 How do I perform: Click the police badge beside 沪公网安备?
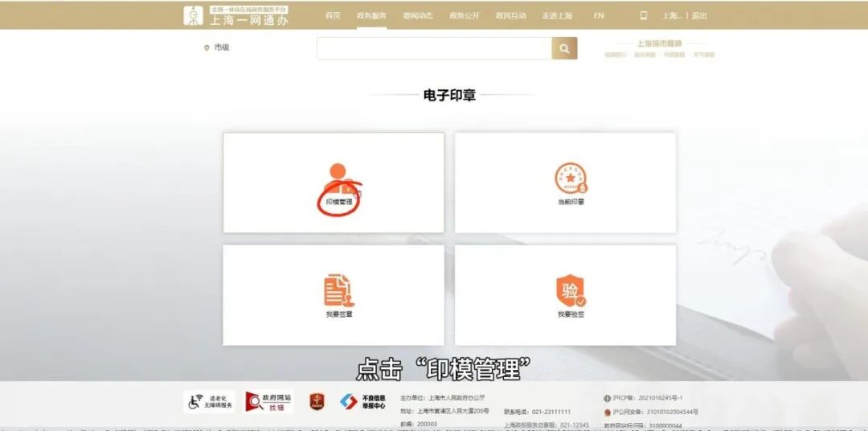point(608,413)
